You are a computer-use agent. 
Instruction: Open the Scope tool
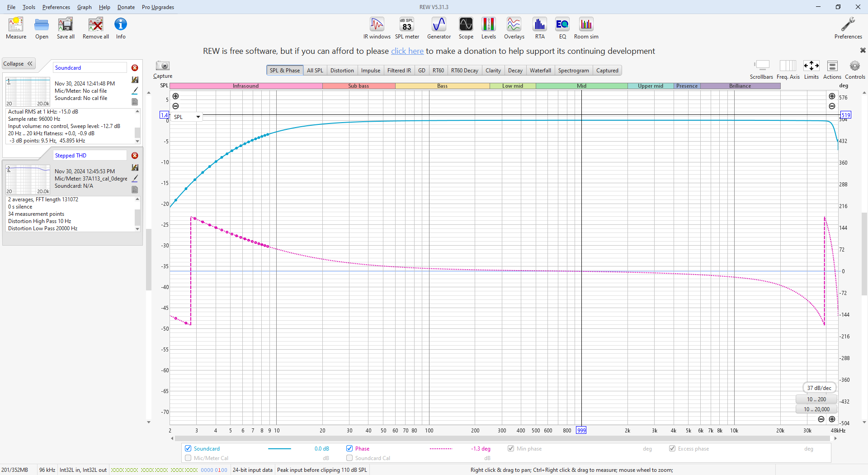(466, 28)
